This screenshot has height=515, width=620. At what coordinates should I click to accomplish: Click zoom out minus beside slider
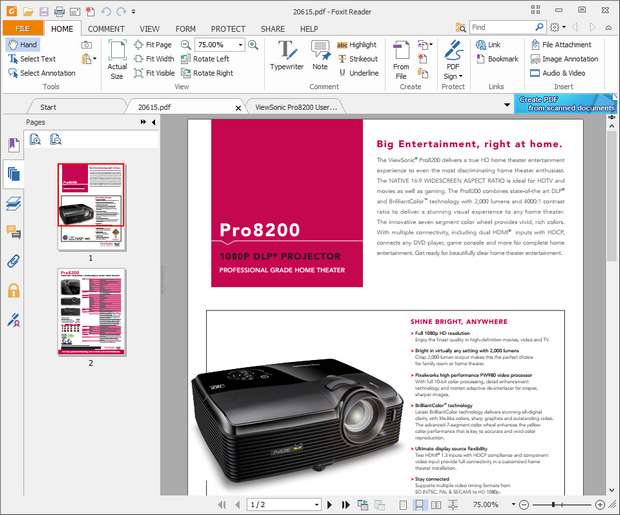pyautogui.click(x=524, y=505)
